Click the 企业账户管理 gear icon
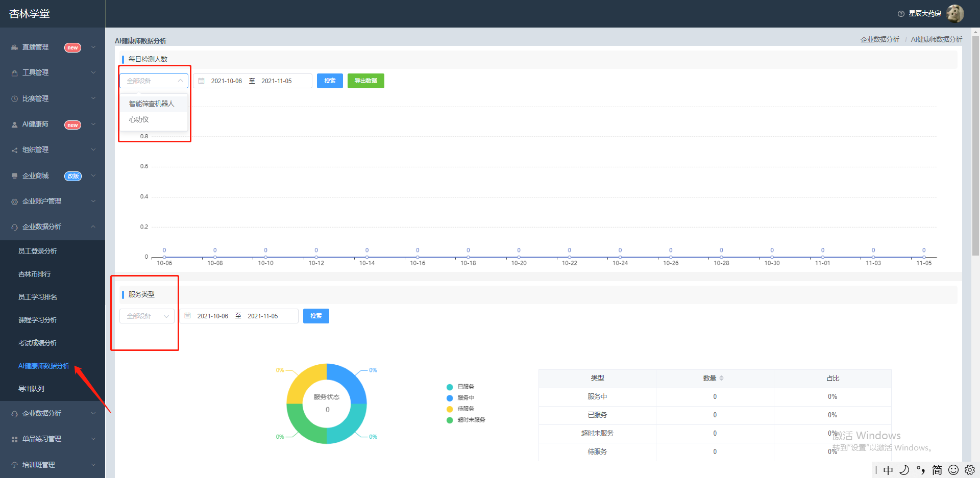 coord(14,202)
